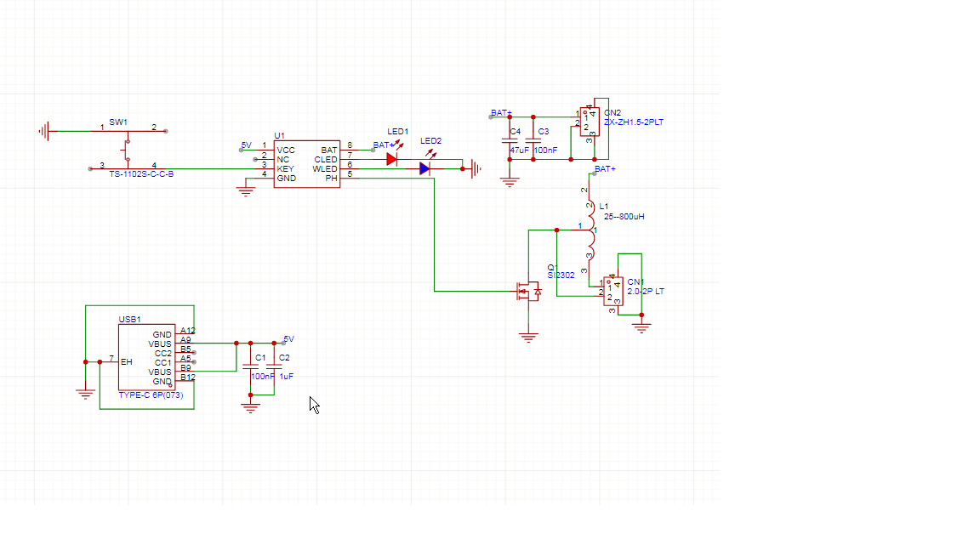Click the U1 IC body
Screen dimensions: 980x551
pyautogui.click(x=306, y=164)
